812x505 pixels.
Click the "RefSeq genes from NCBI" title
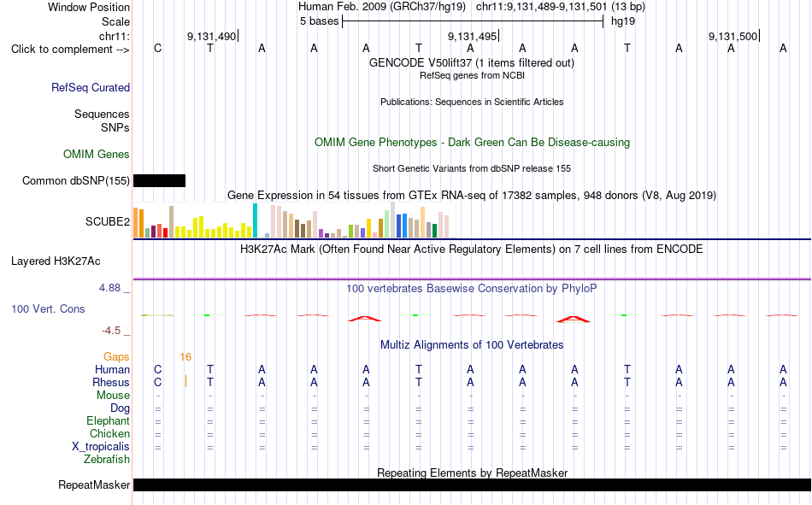click(x=472, y=75)
